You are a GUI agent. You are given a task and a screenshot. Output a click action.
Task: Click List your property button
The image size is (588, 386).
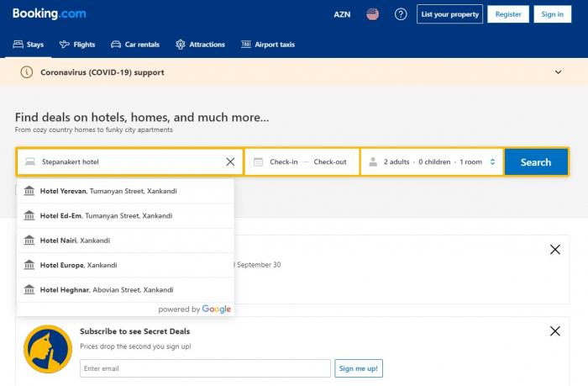449,14
